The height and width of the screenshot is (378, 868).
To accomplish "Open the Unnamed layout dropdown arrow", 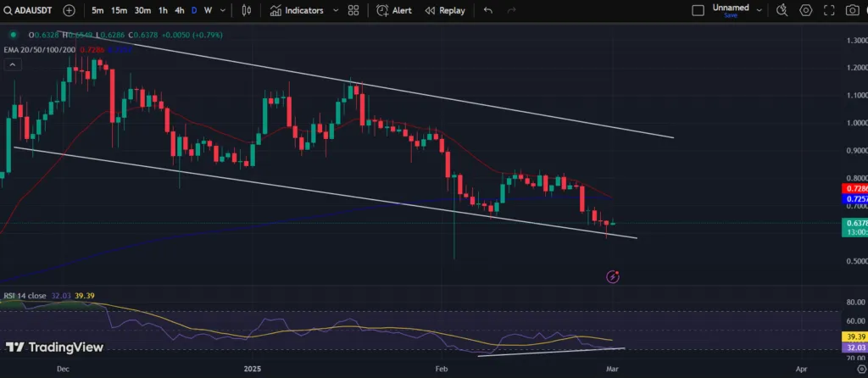I will coord(757,10).
